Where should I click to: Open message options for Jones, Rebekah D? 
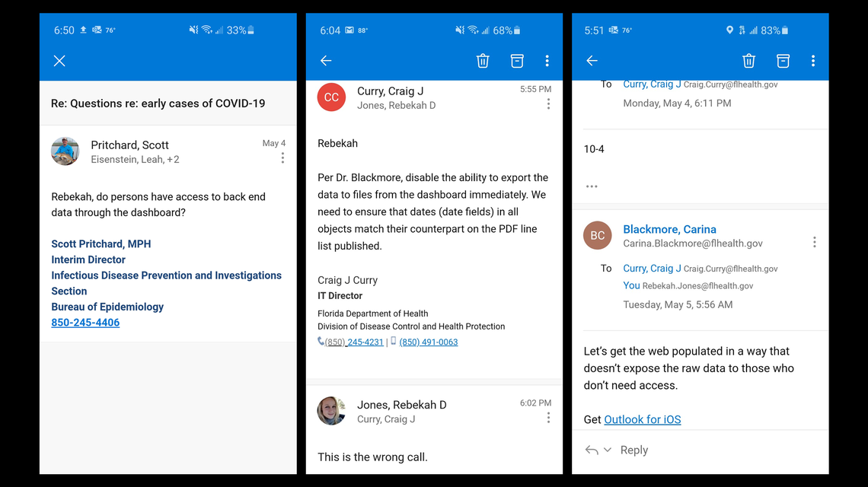548,417
